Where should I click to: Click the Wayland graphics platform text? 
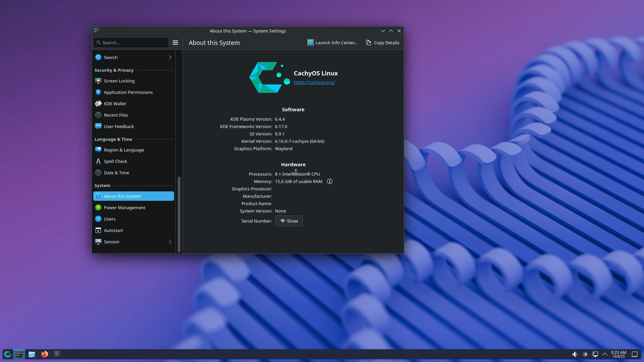(x=284, y=148)
